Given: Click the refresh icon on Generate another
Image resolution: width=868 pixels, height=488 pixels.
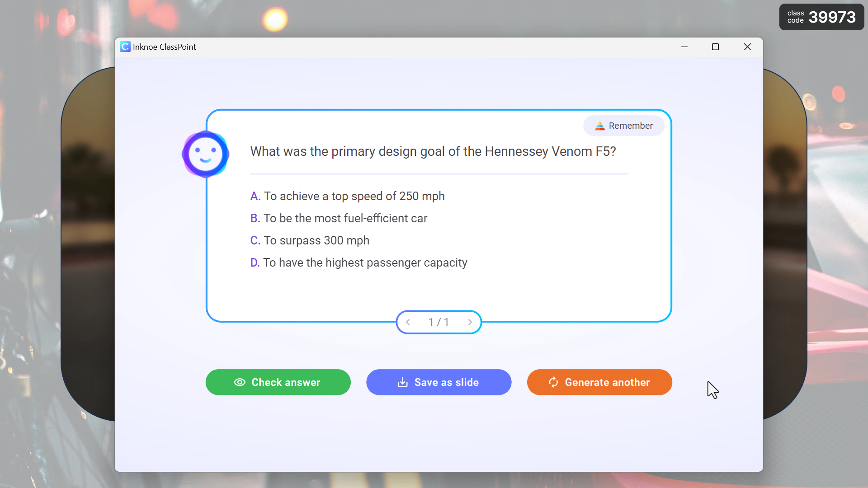Looking at the screenshot, I should click(x=554, y=382).
